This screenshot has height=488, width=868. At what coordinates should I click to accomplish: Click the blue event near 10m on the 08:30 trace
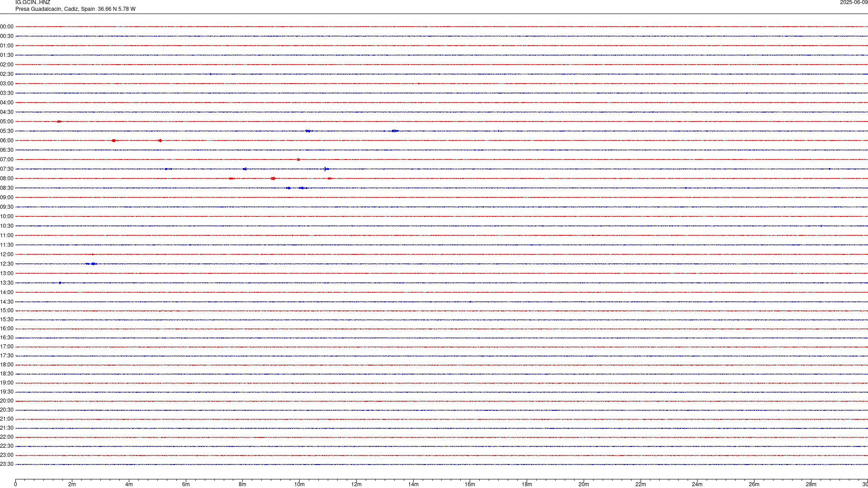tap(303, 188)
